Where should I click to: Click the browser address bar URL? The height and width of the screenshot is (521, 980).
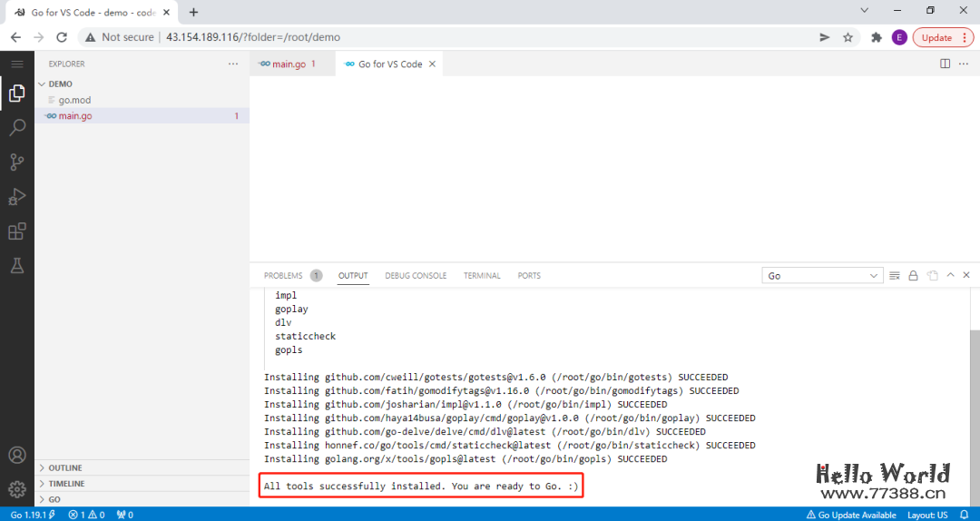pos(253,37)
